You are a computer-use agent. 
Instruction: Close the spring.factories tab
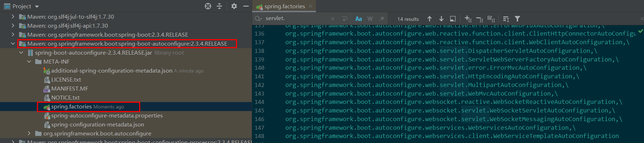[x=311, y=6]
